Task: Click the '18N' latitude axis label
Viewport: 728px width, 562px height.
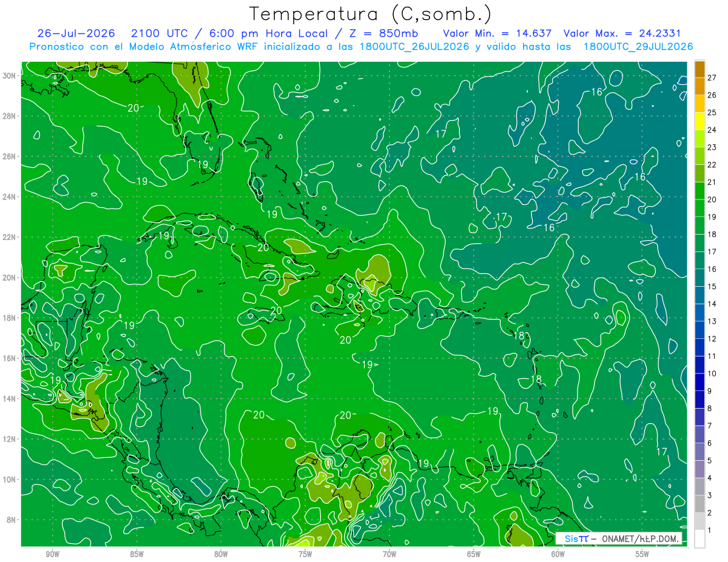Action: tap(10, 318)
